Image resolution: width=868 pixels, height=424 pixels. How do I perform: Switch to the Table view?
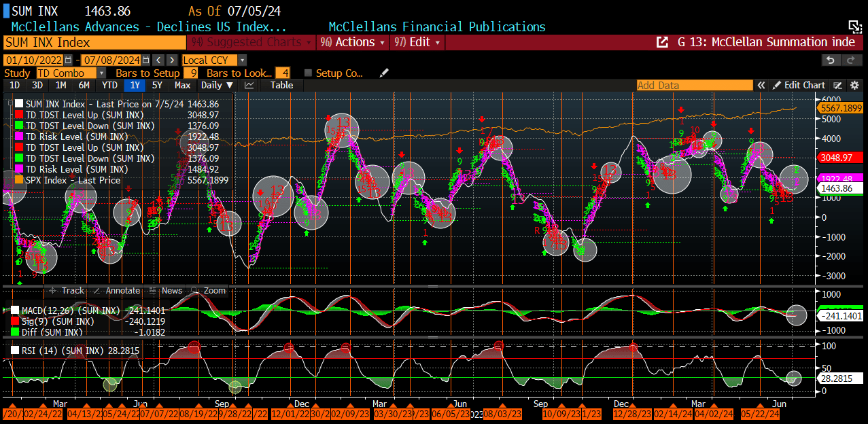[281, 86]
